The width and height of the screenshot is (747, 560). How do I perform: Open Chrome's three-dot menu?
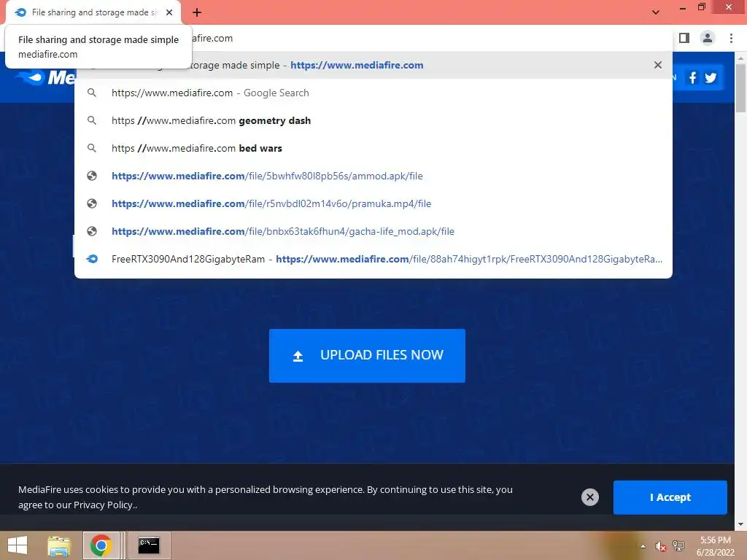[731, 38]
